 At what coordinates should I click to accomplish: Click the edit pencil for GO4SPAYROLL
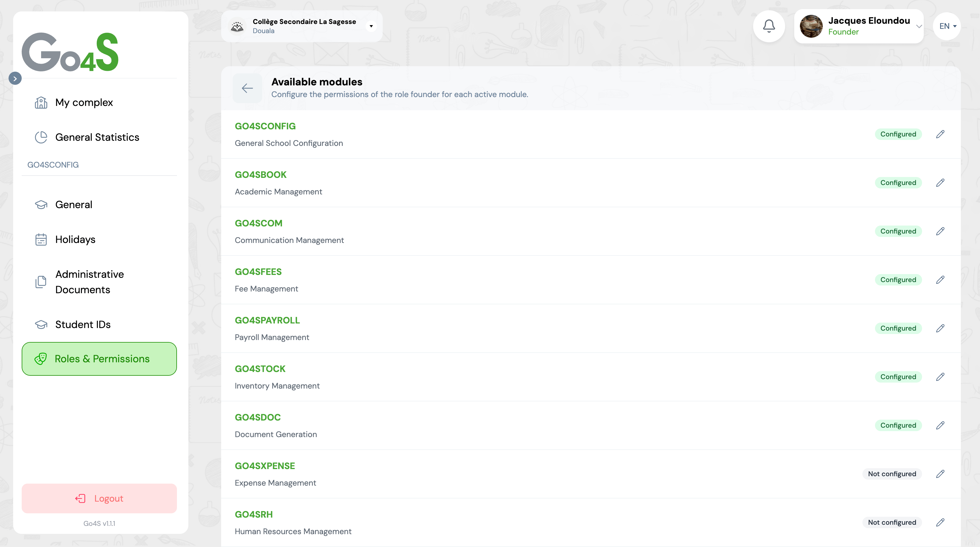[x=940, y=328]
